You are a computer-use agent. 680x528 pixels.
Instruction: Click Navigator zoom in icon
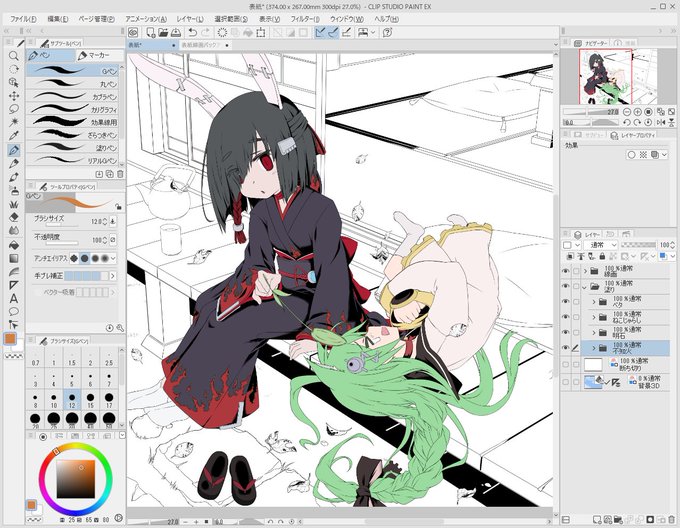[x=638, y=112]
